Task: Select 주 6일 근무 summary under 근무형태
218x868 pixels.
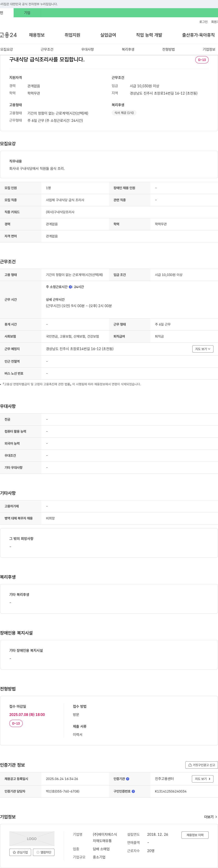Action: coord(55,120)
